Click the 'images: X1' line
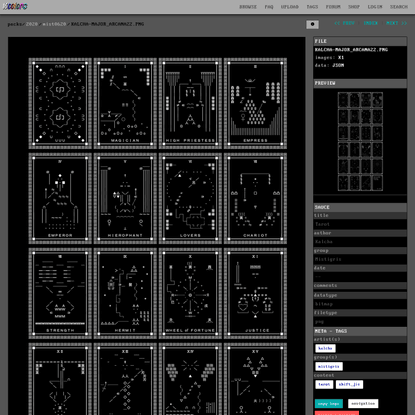Viewport: 415px width, 415px height. (x=329, y=58)
